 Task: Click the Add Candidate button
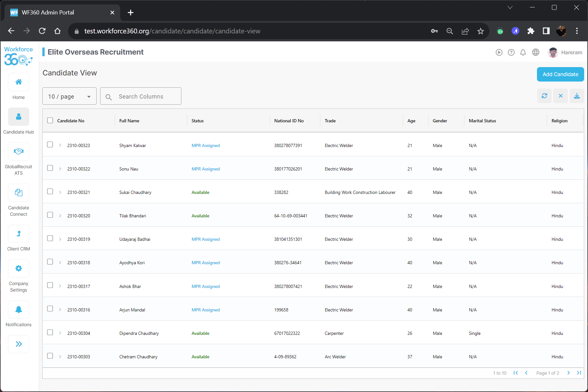tap(560, 74)
